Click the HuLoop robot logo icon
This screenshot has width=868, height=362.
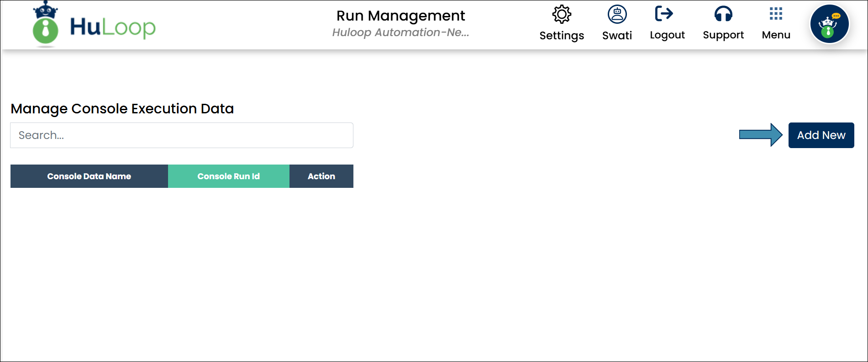45,25
